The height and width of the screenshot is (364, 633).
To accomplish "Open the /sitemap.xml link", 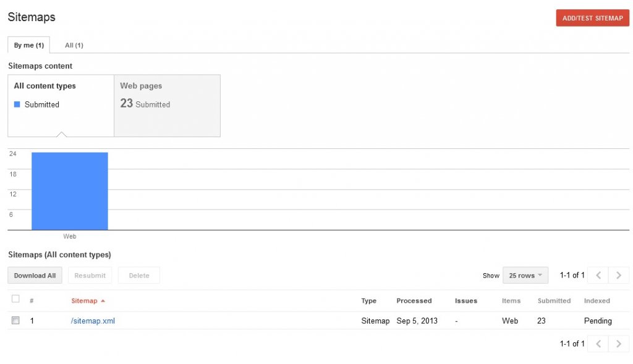I will coord(93,321).
